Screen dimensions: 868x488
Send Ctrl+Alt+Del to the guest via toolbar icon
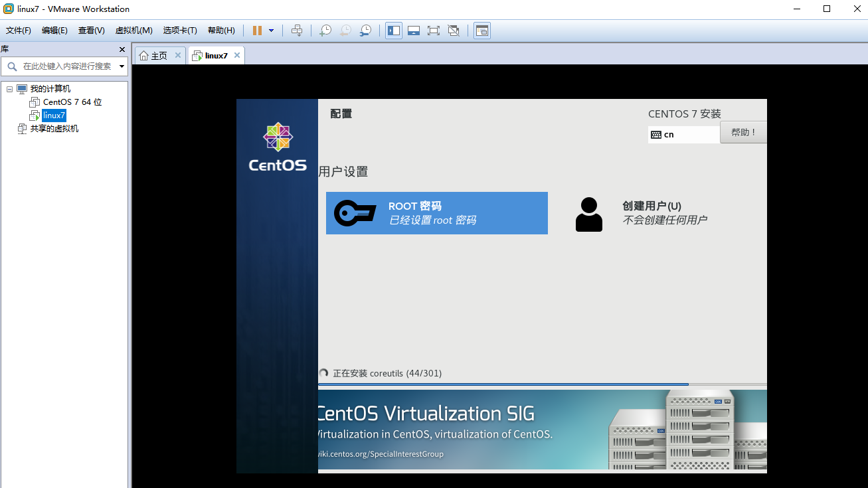297,31
